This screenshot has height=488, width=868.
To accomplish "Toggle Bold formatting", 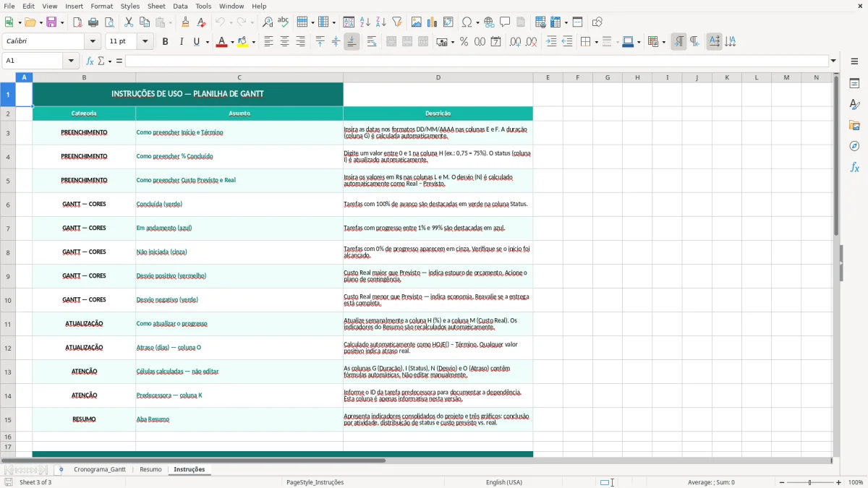I will click(x=165, y=42).
